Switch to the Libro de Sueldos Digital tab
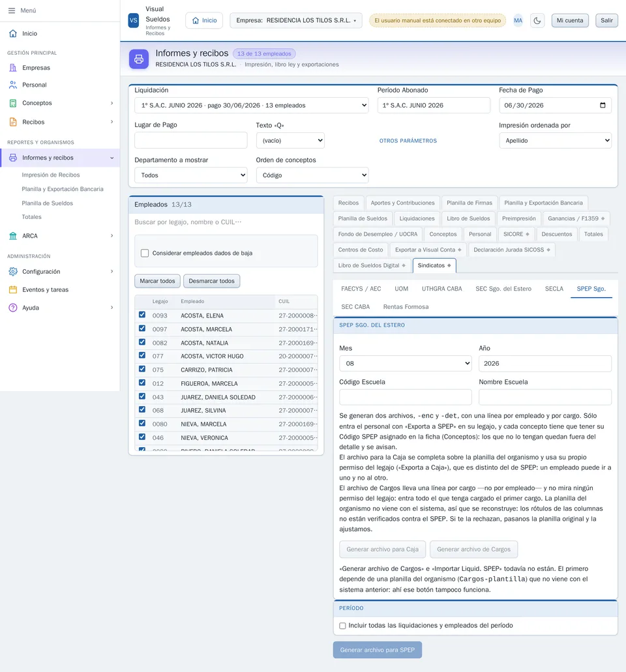This screenshot has height=672, width=626. (x=372, y=266)
